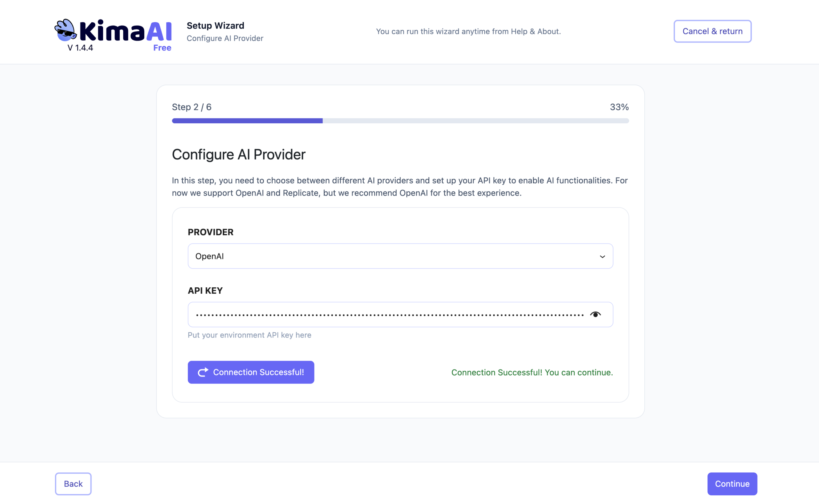Click the Step 2 / 6 indicator
Viewport: 819px width, 504px height.
pos(192,107)
